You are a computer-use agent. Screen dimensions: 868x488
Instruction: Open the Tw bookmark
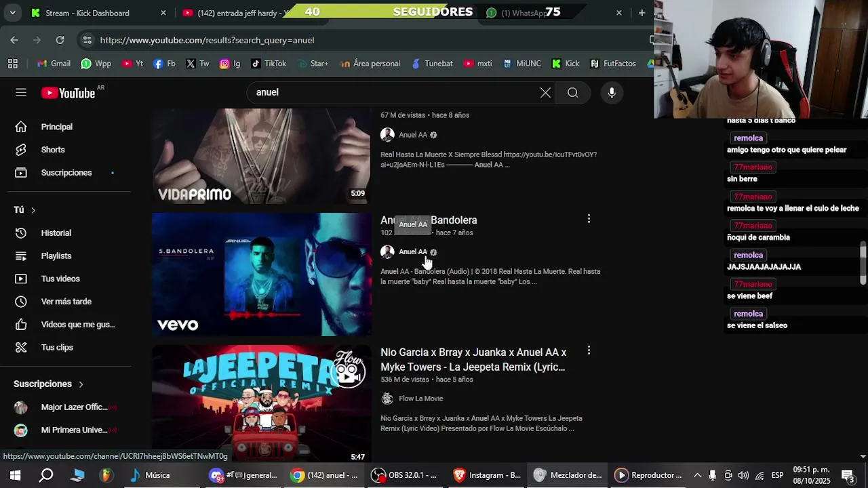197,64
